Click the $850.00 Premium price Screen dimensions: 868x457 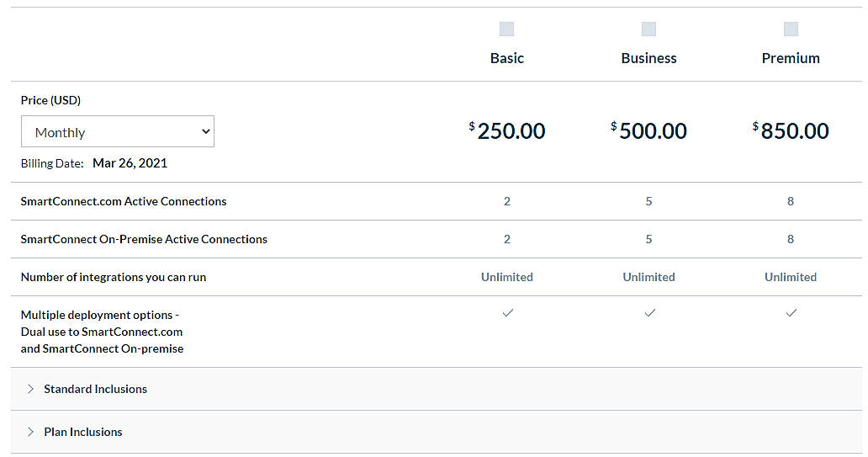click(791, 131)
